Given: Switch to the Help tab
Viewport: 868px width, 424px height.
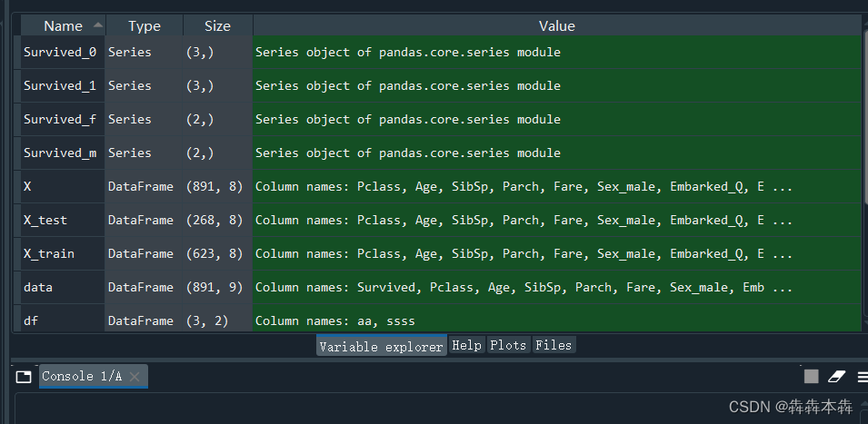Looking at the screenshot, I should (x=466, y=345).
